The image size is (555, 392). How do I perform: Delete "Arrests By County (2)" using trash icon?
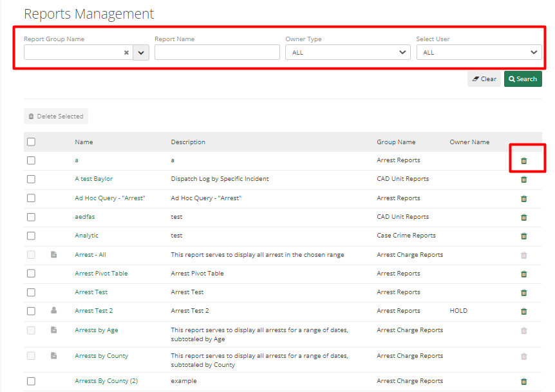click(523, 380)
